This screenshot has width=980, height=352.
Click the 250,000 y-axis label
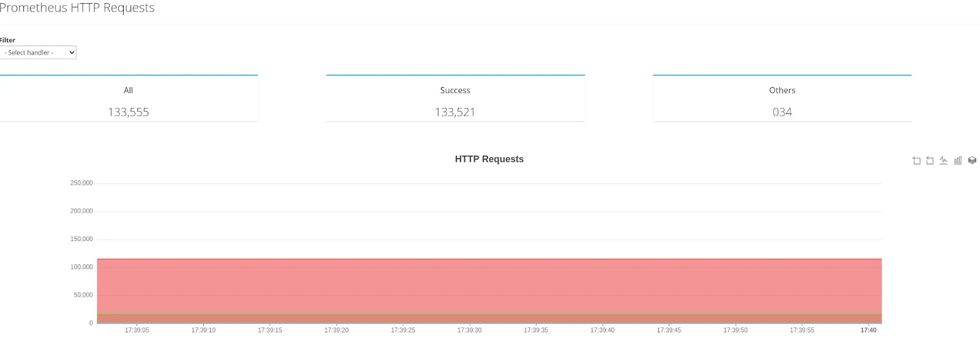pyautogui.click(x=81, y=183)
